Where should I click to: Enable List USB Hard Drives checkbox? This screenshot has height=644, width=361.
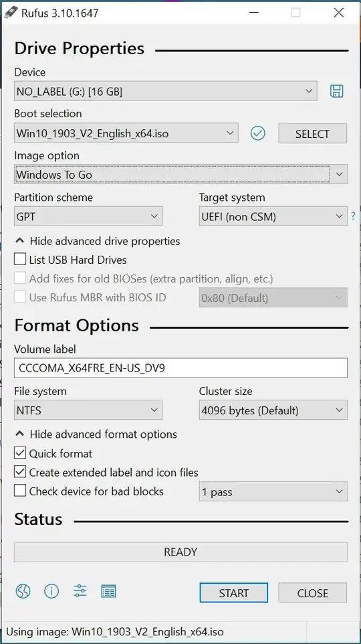19,260
